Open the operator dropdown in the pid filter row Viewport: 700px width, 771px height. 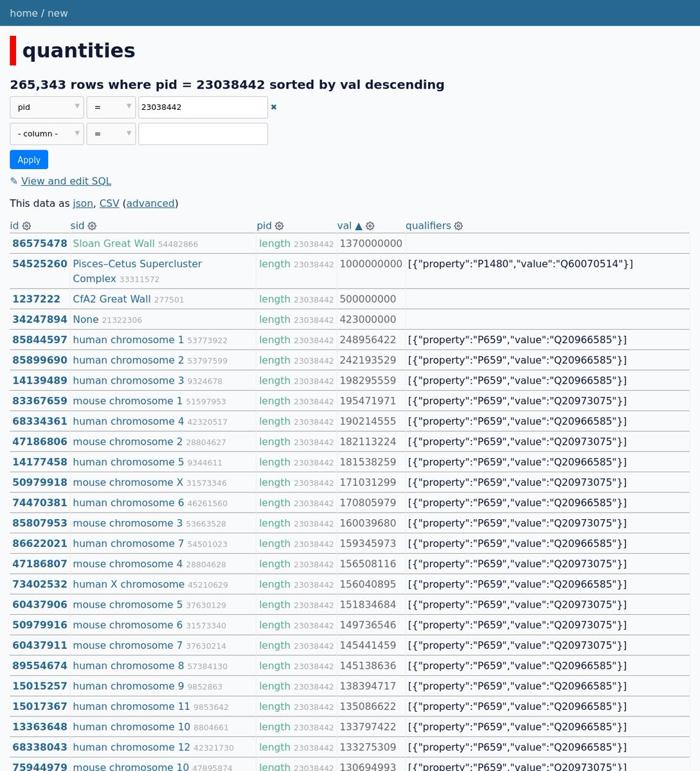[x=111, y=107]
